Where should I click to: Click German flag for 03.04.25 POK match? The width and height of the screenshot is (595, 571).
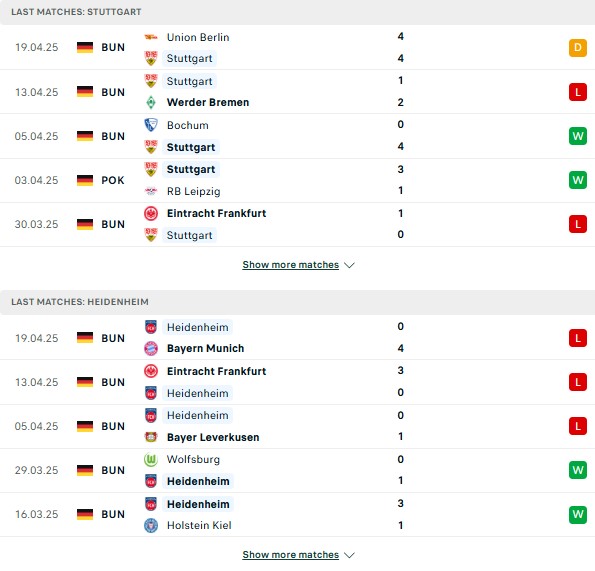pyautogui.click(x=85, y=180)
